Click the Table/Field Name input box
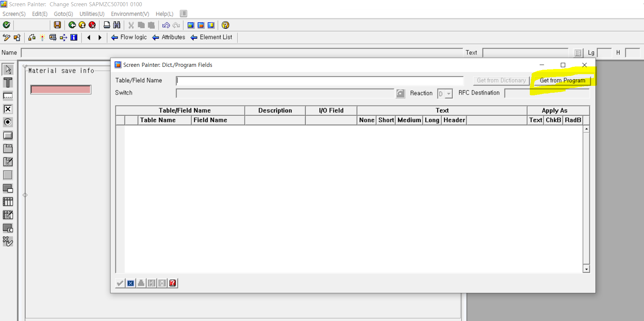This screenshot has height=321, width=644. click(x=320, y=81)
